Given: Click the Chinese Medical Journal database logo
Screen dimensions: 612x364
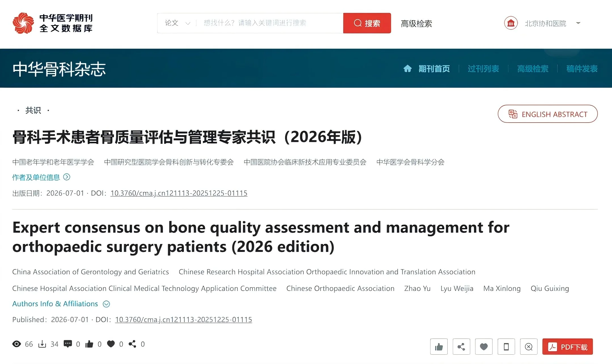Looking at the screenshot, I should [x=53, y=23].
